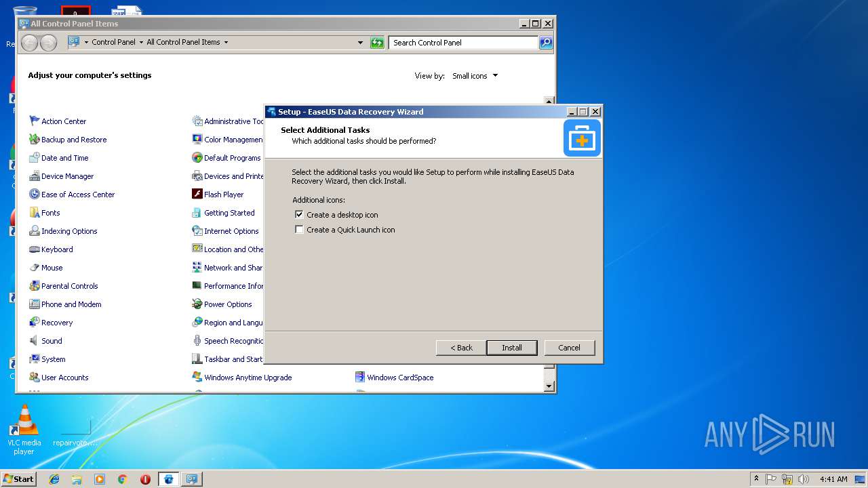Cancel the EaseUS setup wizard
Viewport: 868px width, 488px height.
coord(570,348)
